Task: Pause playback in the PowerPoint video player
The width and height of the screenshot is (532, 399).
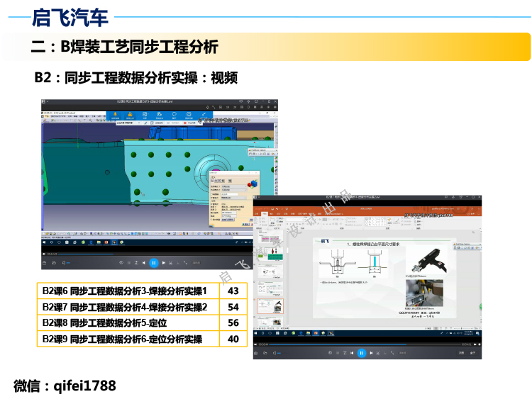Action: (x=362, y=353)
